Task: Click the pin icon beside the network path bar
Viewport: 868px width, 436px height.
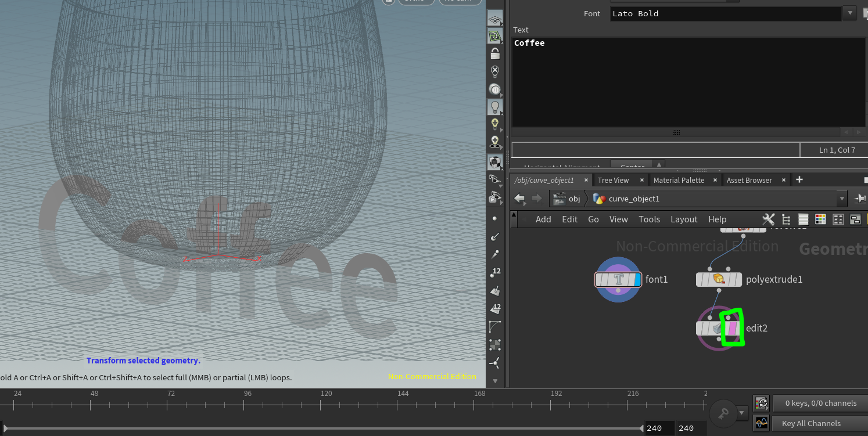Action: (860, 199)
